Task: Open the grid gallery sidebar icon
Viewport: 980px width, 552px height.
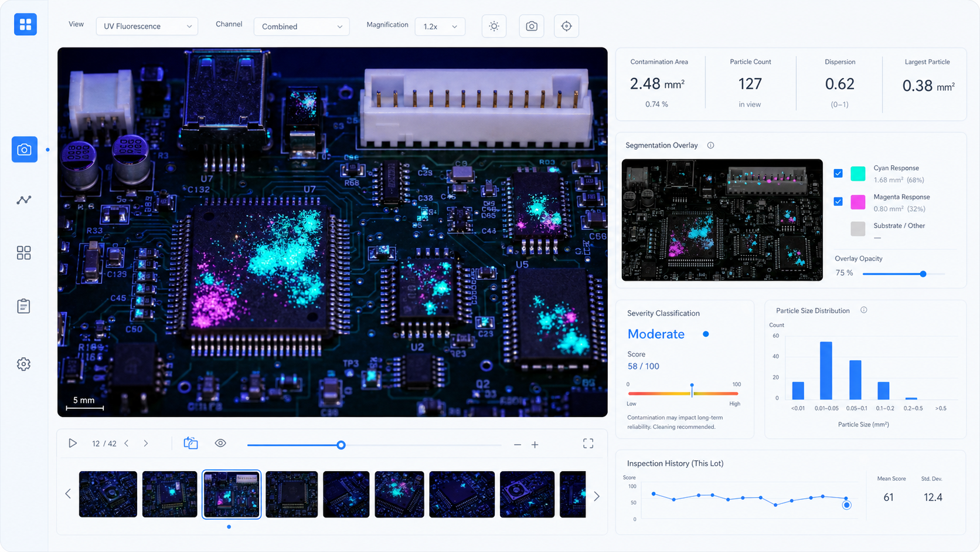Action: point(24,253)
